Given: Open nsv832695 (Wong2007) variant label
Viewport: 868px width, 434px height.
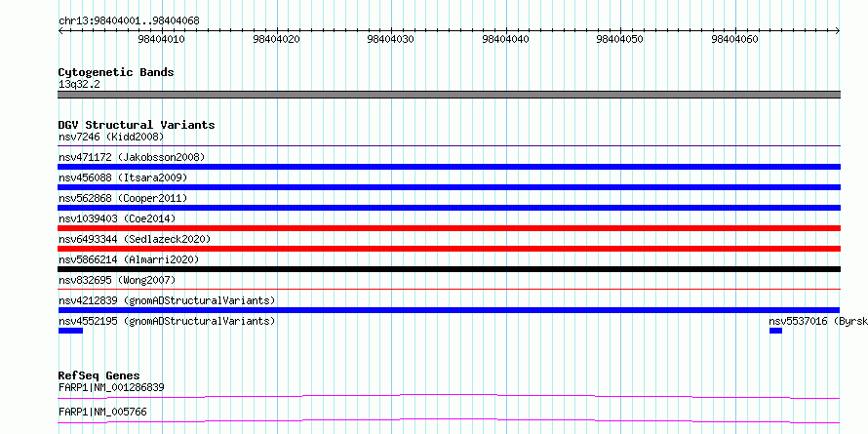Looking at the screenshot, I should click(x=117, y=280).
